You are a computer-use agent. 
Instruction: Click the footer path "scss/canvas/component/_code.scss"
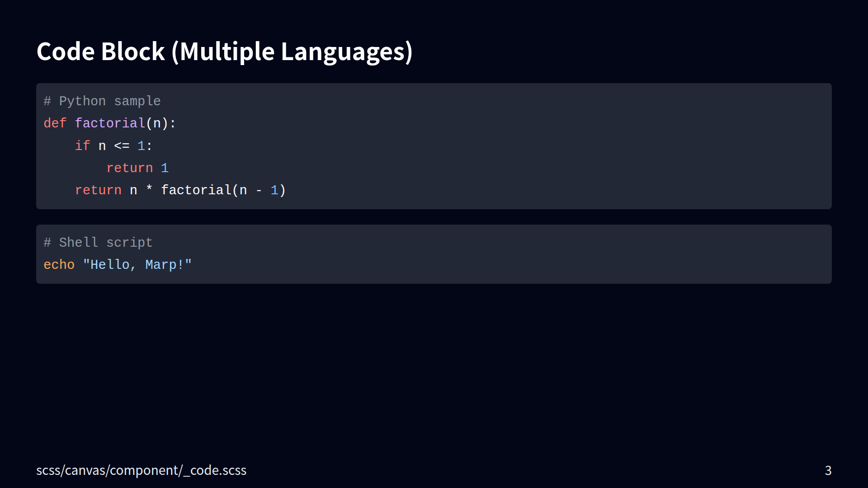(141, 470)
